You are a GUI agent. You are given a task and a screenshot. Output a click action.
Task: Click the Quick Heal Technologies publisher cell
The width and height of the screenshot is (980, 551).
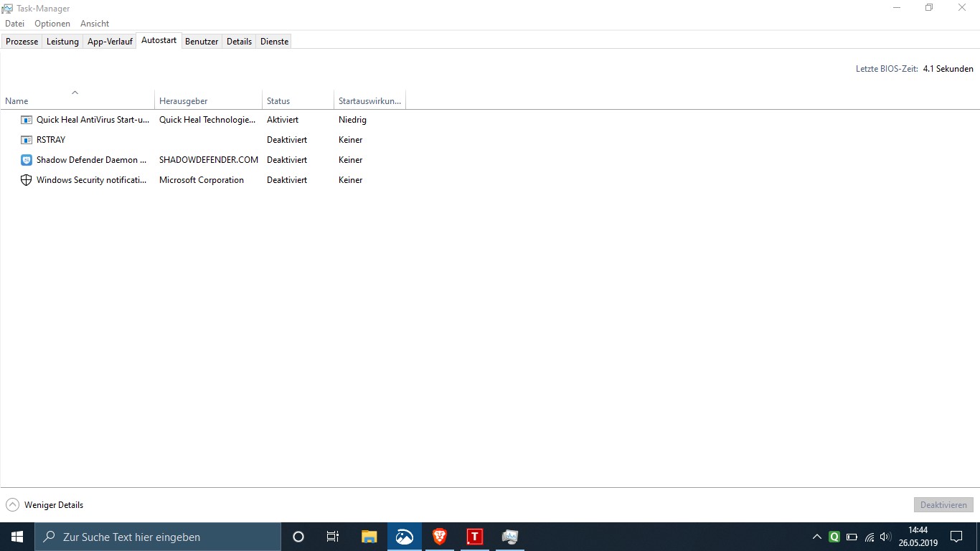pyautogui.click(x=207, y=120)
